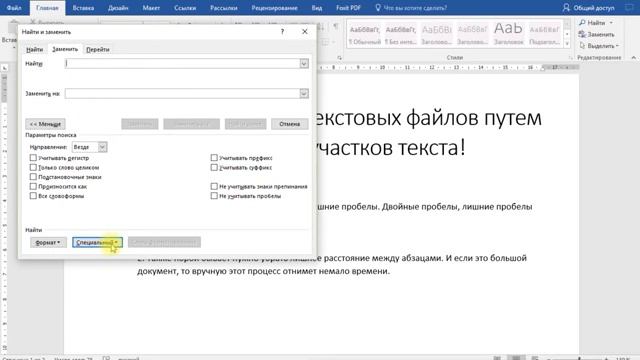Click the right indent marker on ruler
640x360 pixels.
click(x=543, y=68)
